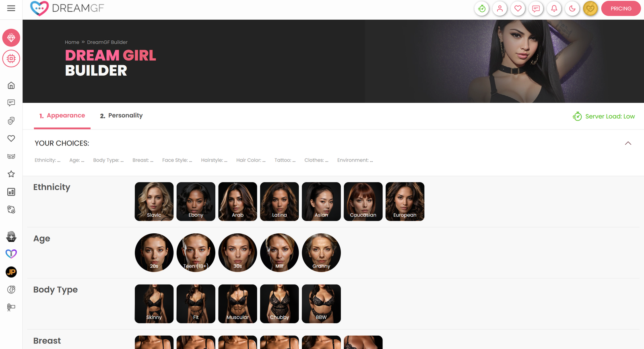Toggle dark mode moon icon

tap(572, 8)
